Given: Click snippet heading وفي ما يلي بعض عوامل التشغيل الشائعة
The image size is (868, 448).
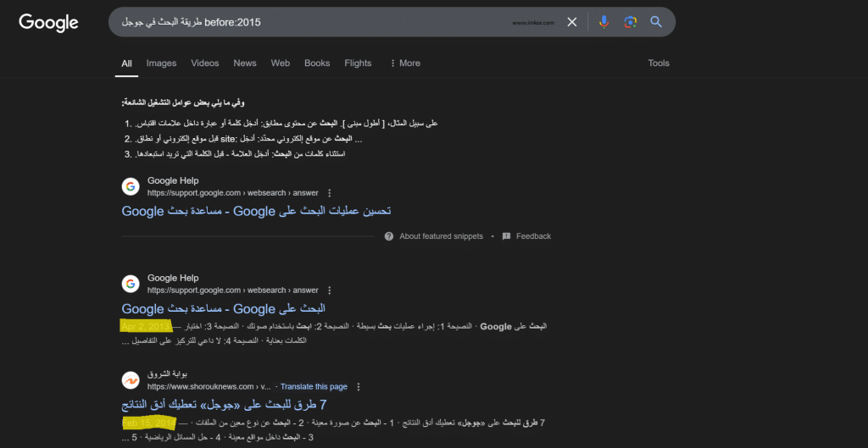Looking at the screenshot, I should 183,103.
